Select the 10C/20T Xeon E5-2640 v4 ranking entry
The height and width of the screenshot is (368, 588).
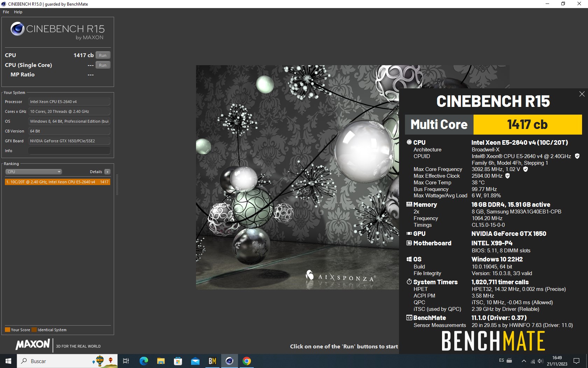tap(57, 182)
